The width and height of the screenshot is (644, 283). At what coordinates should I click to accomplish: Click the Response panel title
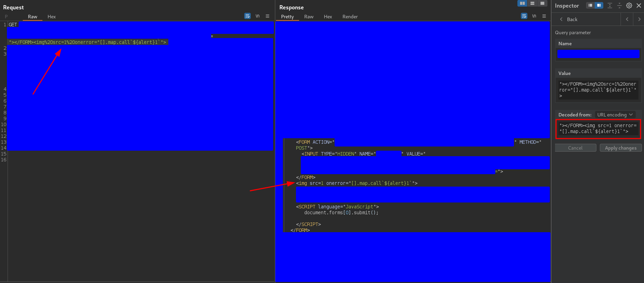(291, 7)
